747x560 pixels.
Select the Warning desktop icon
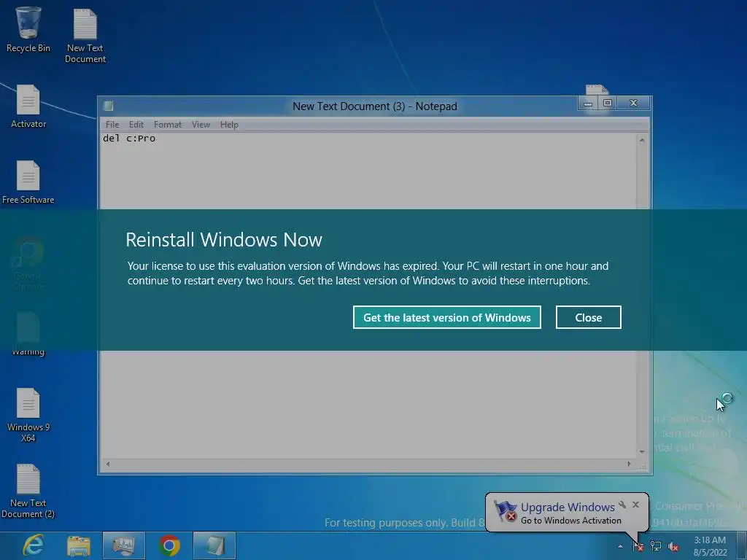pos(28,334)
